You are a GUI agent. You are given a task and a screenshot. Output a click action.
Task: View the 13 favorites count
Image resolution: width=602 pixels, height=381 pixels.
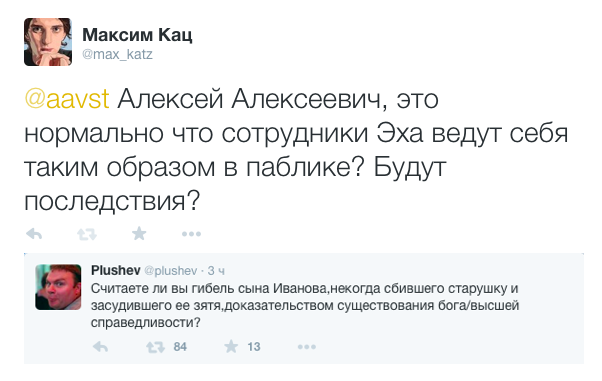tap(254, 347)
